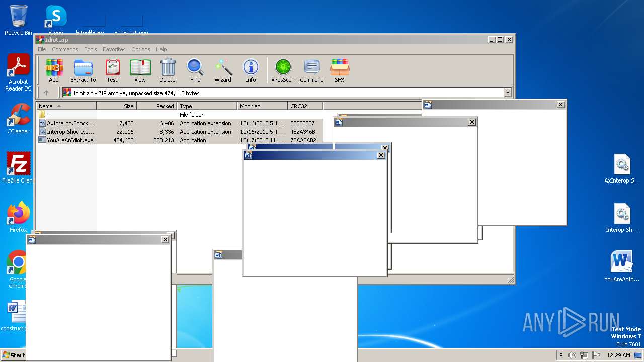Open Acrobat Reader DC desktop icon
The width and height of the screenshot is (644, 362).
tap(18, 73)
